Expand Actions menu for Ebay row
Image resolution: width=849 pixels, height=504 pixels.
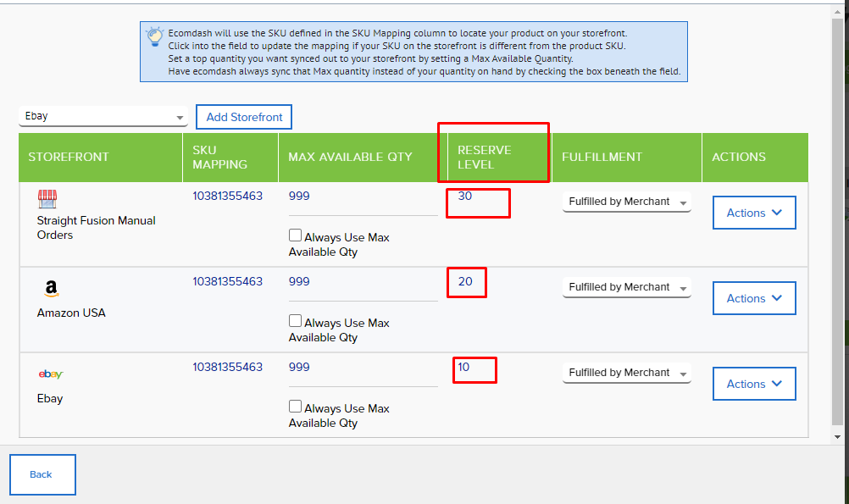tap(754, 384)
